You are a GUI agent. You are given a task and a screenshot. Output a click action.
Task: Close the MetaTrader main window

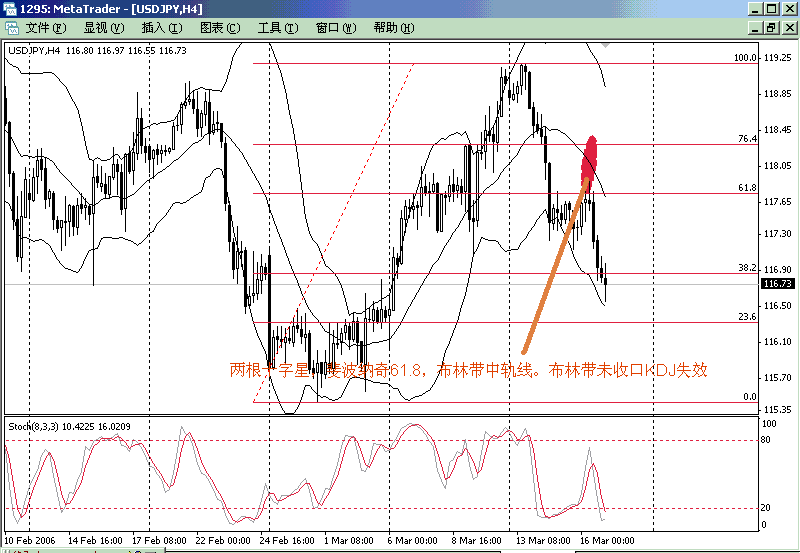(789, 9)
